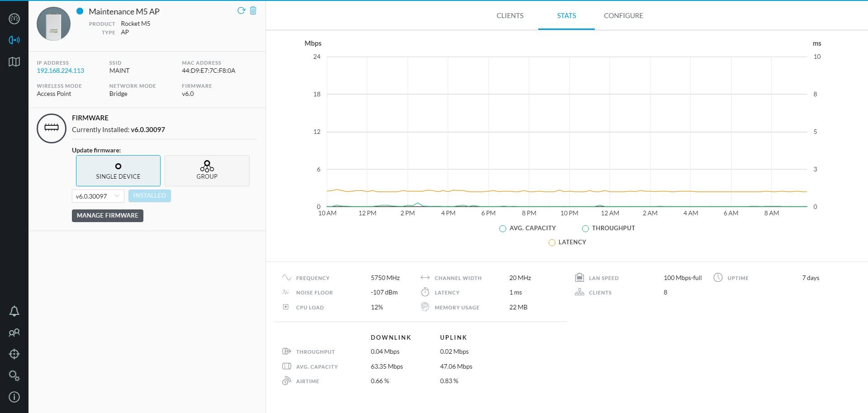
Task: Click the Currently Installed v6.0.30097 text
Action: click(119, 129)
